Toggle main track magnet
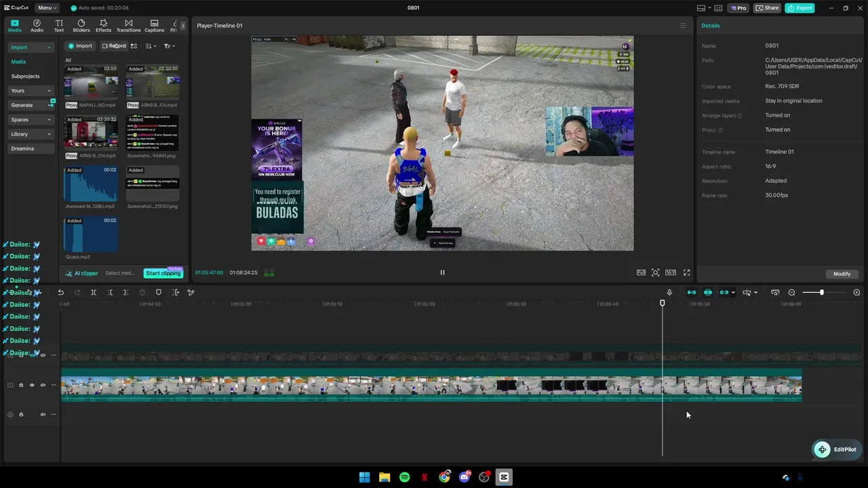This screenshot has height=488, width=868. click(692, 292)
